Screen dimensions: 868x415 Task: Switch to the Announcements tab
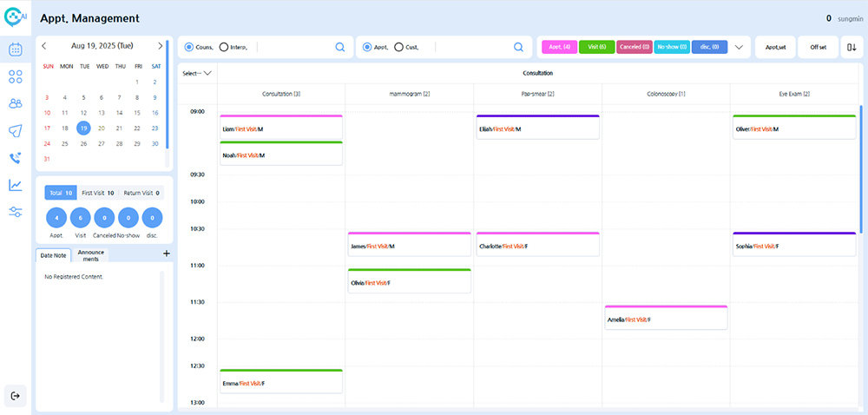(x=90, y=255)
